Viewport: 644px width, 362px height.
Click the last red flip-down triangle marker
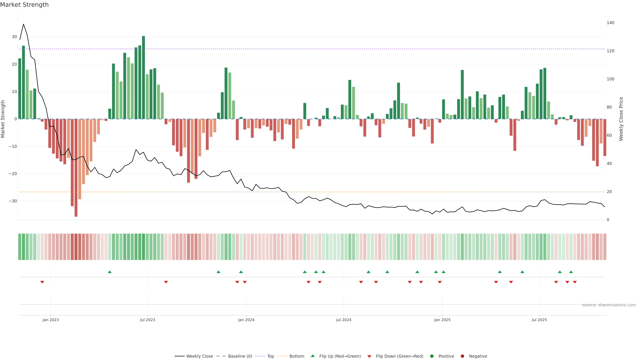coord(575,282)
